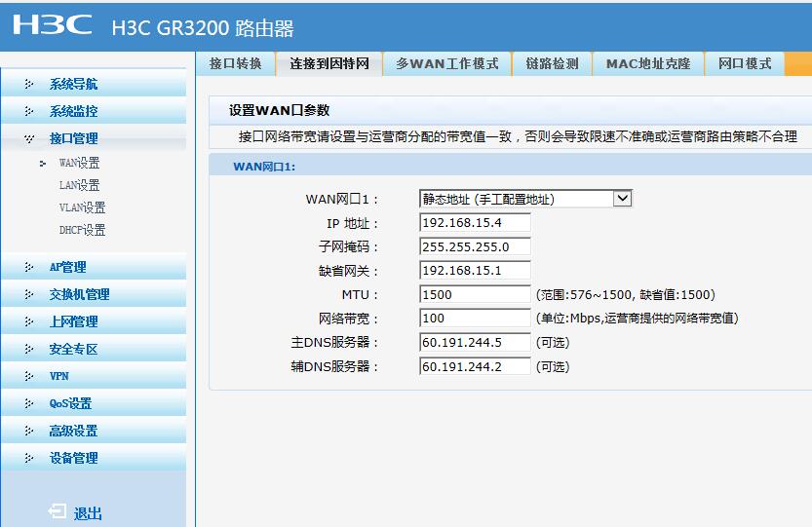Open the 上网管理 menu section

pyautogui.click(x=94, y=321)
